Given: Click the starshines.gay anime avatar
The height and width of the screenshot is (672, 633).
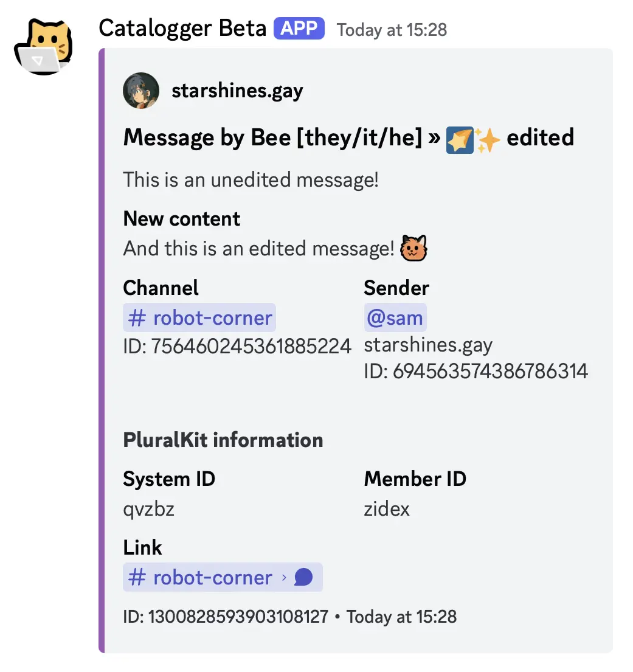Looking at the screenshot, I should coord(141,91).
